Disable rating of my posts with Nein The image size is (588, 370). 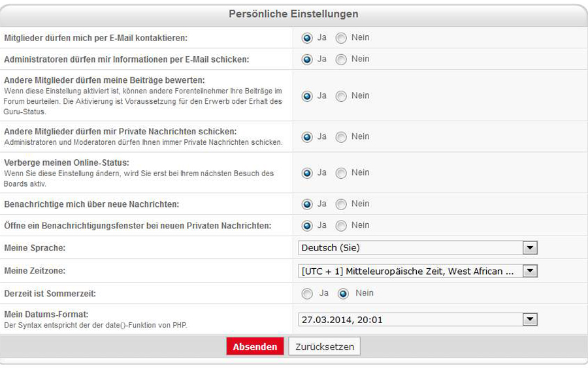(341, 96)
